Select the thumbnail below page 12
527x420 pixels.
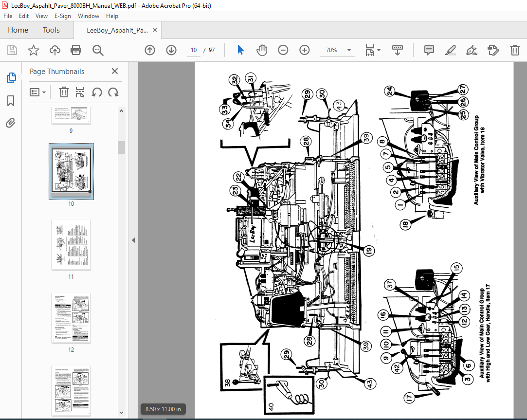pos(71,390)
